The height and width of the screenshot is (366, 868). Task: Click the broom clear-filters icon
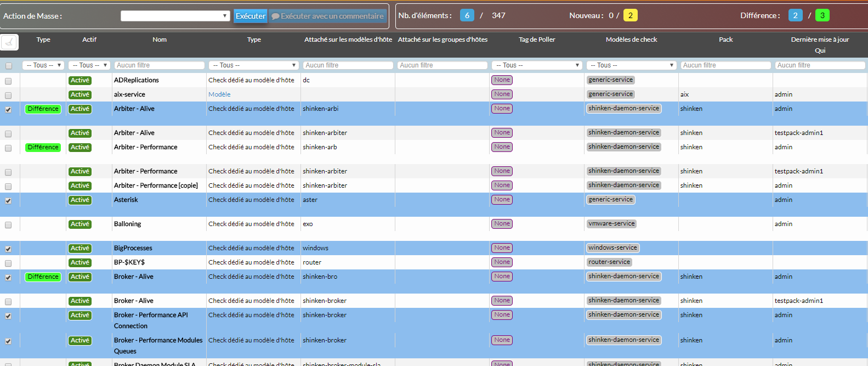(x=9, y=42)
